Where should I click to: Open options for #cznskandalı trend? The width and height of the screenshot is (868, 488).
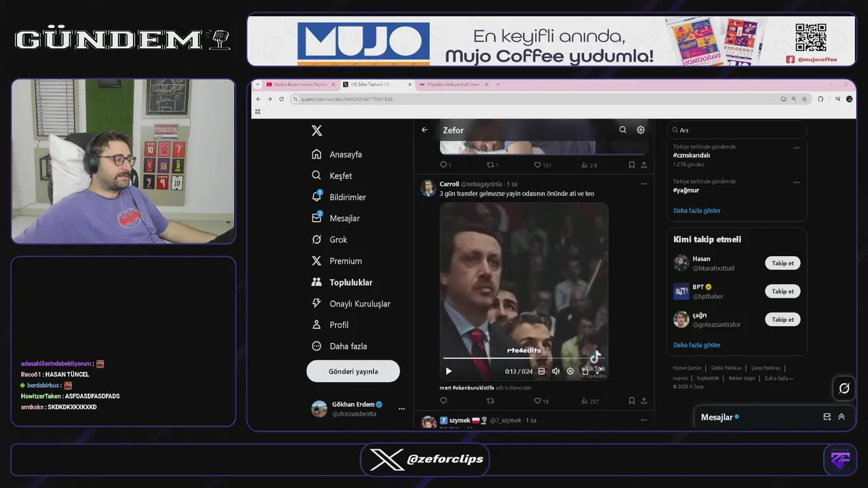pos(796,147)
